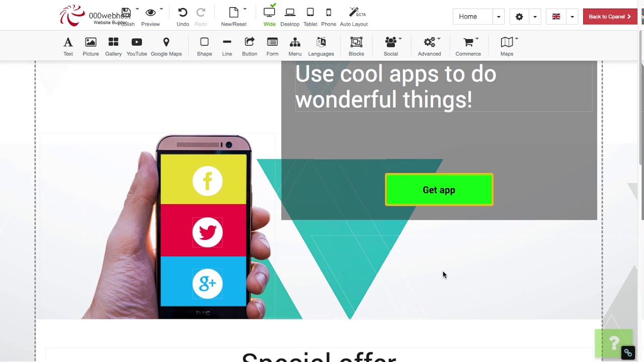Expand the settings gear dropdown arrow

(x=535, y=17)
